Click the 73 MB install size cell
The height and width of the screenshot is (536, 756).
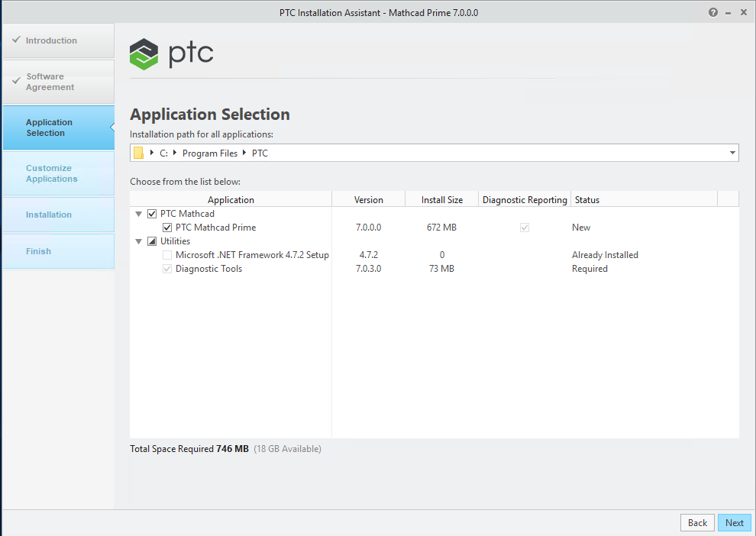[441, 269]
